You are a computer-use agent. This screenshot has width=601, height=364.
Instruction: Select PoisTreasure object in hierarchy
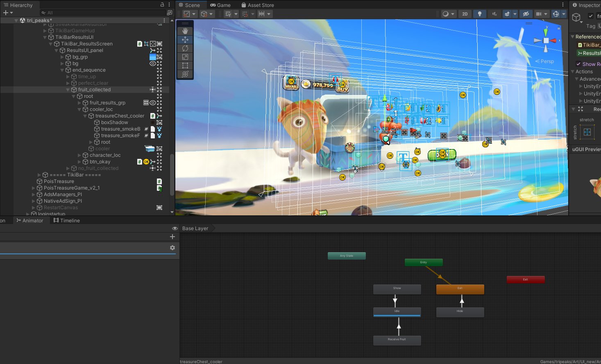click(x=59, y=181)
